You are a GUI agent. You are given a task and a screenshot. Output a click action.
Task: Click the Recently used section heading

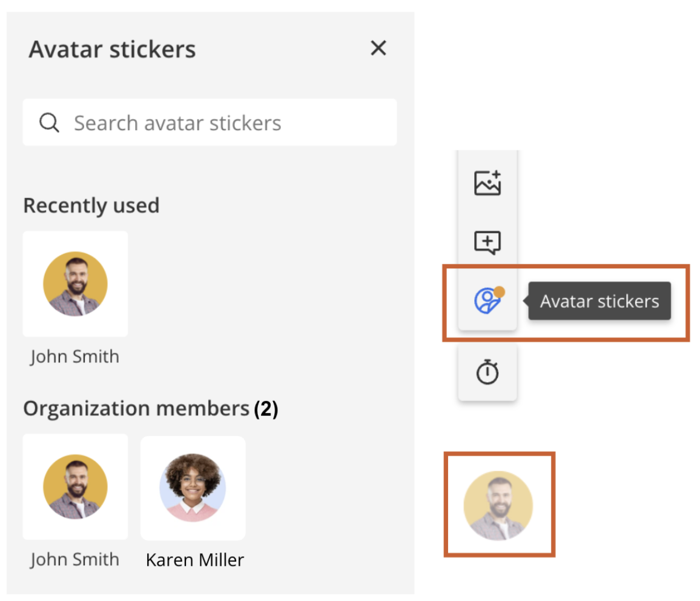click(91, 205)
